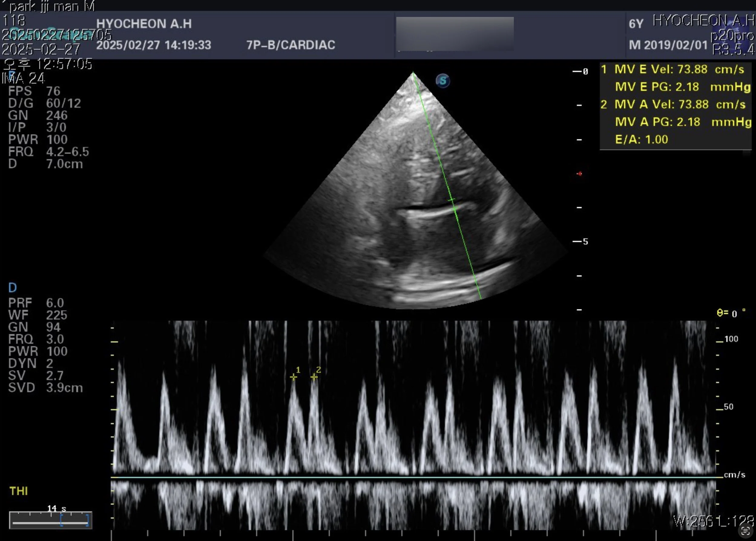Click the R3.5.4 version text

[x=733, y=50]
